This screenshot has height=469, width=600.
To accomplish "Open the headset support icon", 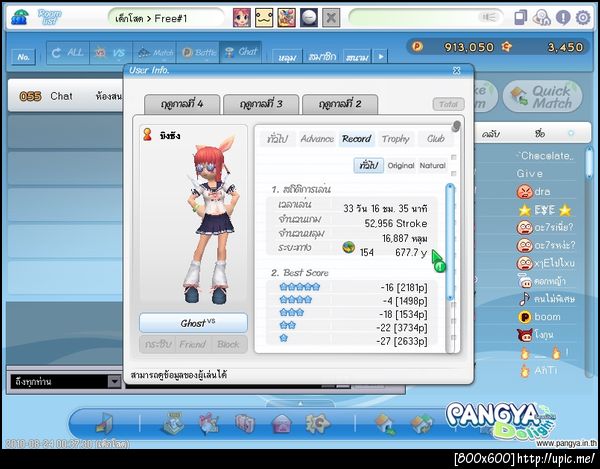I will [x=541, y=17].
